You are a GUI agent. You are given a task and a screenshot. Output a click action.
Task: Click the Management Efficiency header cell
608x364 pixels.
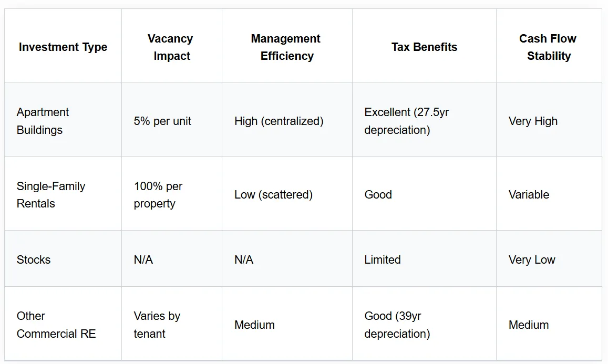(x=286, y=47)
